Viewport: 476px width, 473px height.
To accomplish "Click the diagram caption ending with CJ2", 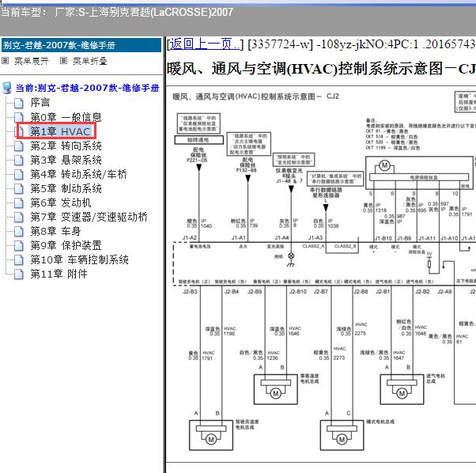I will pyautogui.click(x=255, y=96).
